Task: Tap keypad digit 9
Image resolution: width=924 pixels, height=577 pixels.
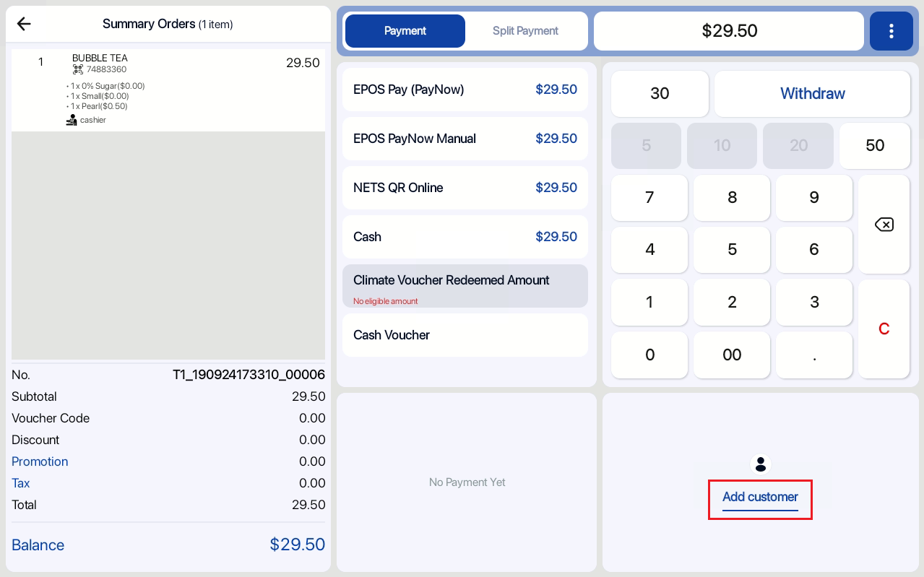Action: (x=814, y=198)
